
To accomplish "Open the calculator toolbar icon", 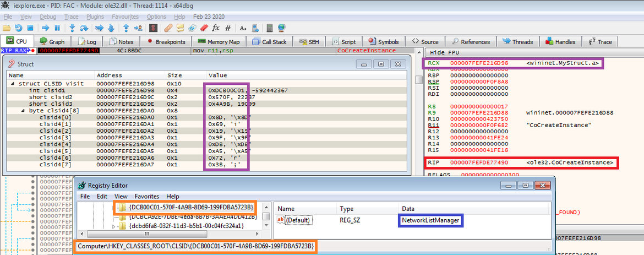I will coord(269,28).
